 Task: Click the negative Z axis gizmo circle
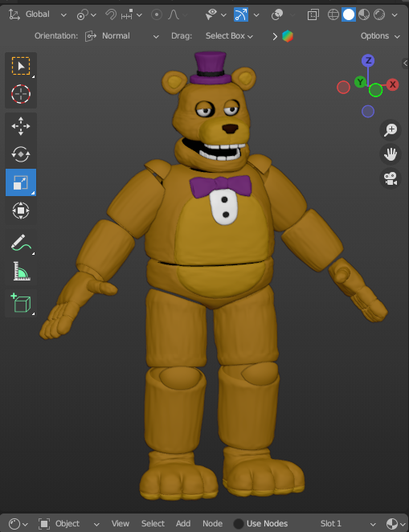click(368, 111)
